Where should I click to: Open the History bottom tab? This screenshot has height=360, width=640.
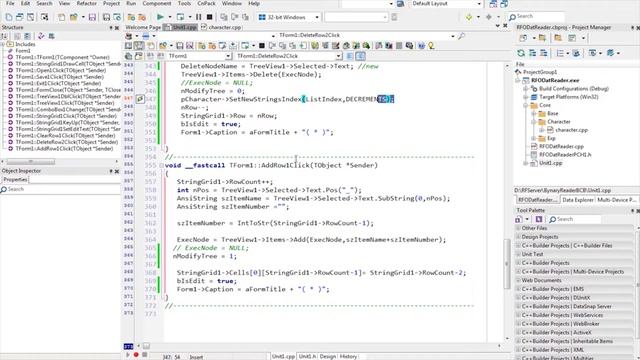[348, 356]
